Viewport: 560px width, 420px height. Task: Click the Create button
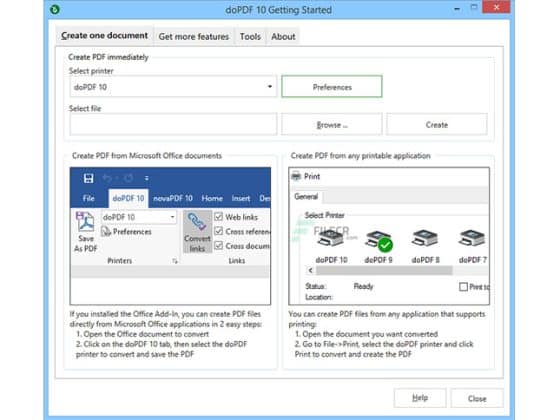click(x=436, y=125)
